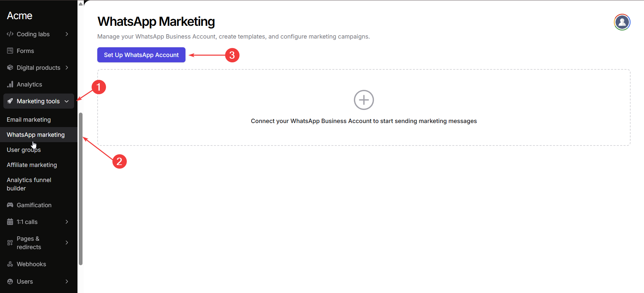Image resolution: width=644 pixels, height=293 pixels.
Task: Open Analytics funnel builder item
Action: point(29,184)
